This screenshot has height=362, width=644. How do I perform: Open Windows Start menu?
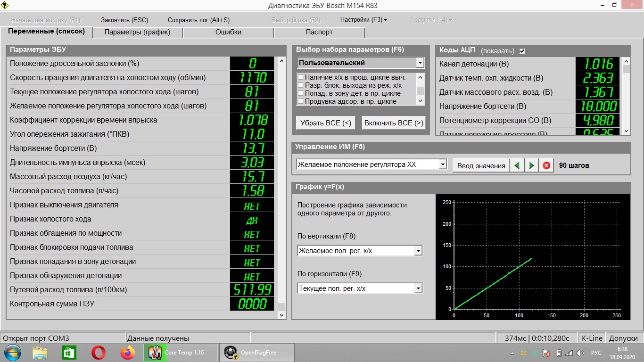(13, 353)
